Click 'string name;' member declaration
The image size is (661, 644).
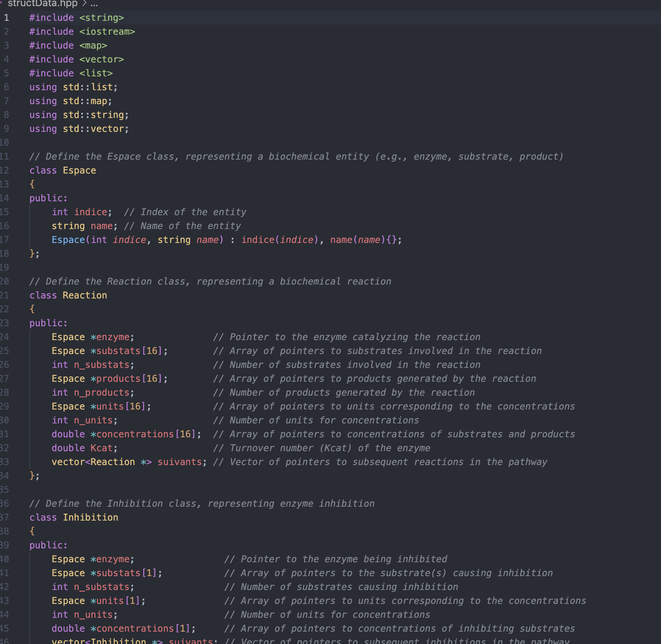point(85,226)
